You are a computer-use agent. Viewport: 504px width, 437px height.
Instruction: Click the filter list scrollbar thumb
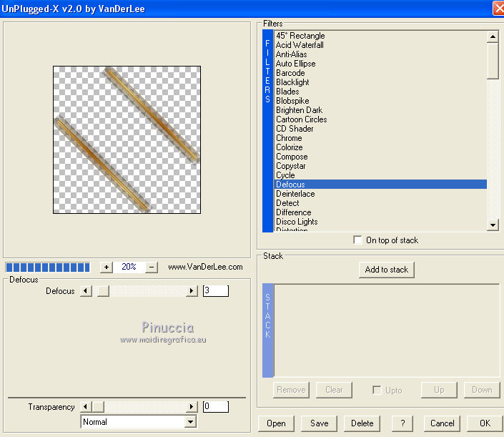click(x=493, y=61)
